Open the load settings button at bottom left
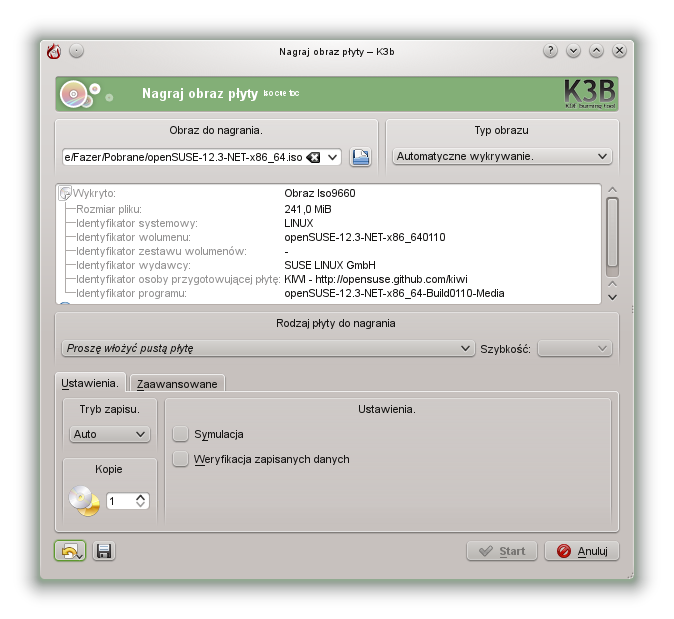The width and height of the screenshot is (674, 619). point(70,551)
